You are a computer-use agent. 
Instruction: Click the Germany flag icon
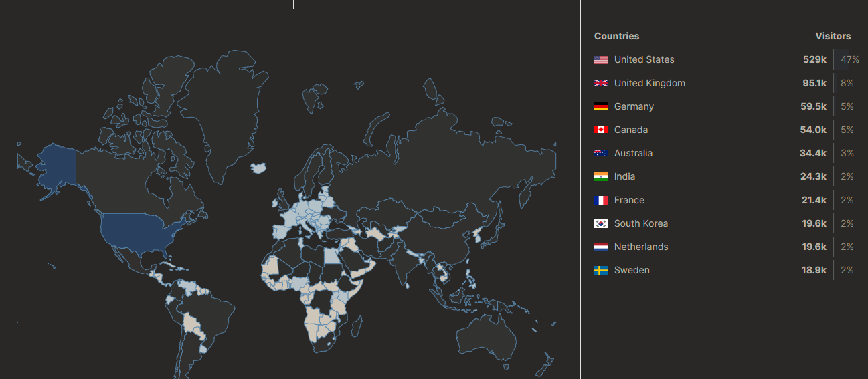(x=600, y=106)
